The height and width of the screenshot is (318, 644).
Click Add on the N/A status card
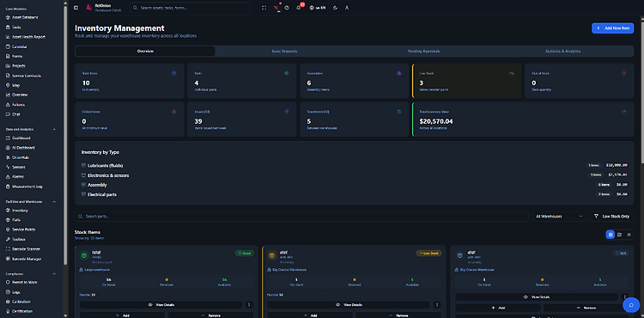[498, 308]
